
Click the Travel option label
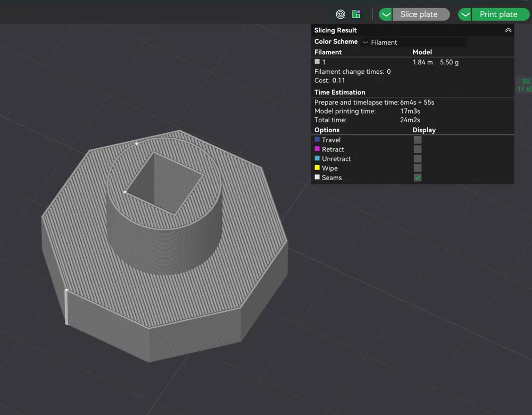331,140
